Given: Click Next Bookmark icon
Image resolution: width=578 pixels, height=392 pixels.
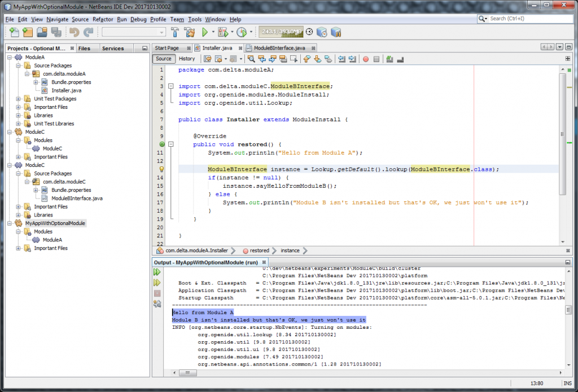Looking at the screenshot, I should [x=317, y=59].
